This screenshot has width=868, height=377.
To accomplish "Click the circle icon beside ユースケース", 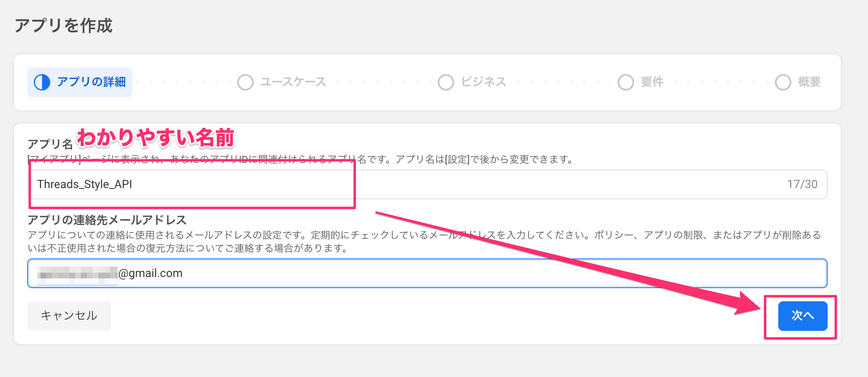I will [245, 82].
